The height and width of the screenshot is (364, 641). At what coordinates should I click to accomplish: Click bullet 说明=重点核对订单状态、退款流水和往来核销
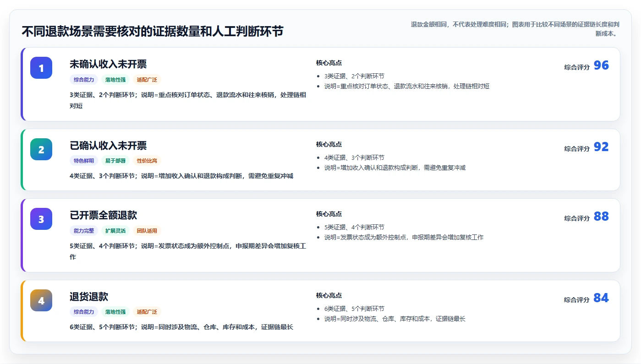407,86
